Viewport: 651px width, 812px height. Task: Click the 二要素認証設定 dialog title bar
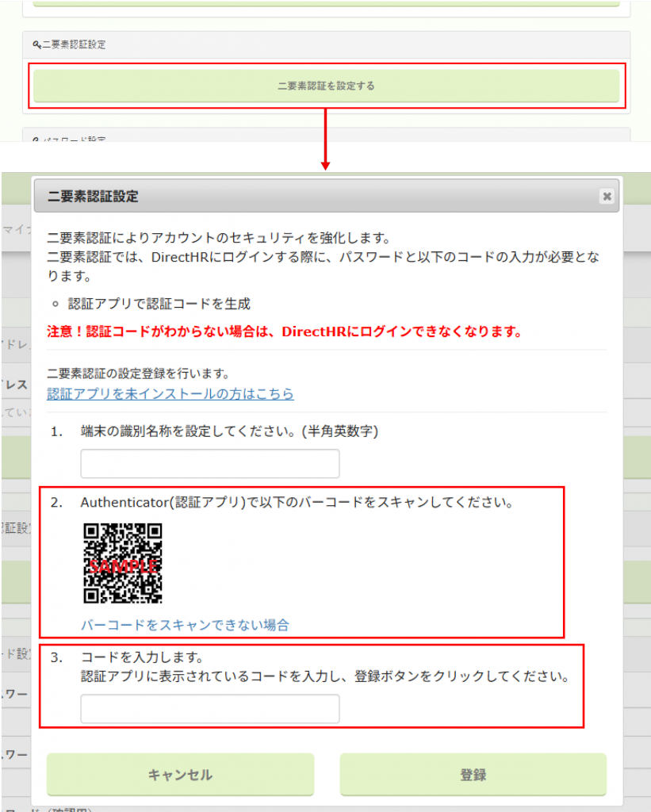pos(317,196)
